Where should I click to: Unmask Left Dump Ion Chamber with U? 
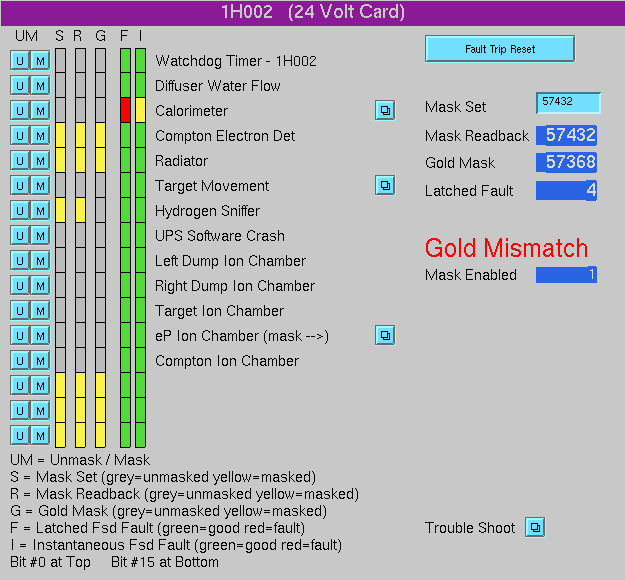(x=20, y=260)
